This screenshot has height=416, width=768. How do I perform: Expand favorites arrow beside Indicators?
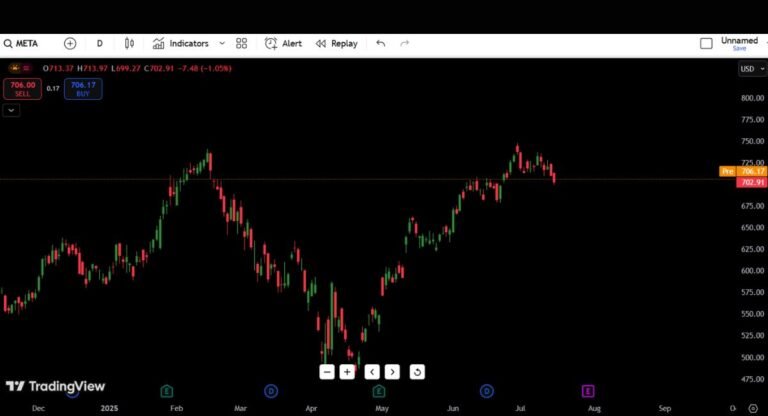tap(222, 44)
